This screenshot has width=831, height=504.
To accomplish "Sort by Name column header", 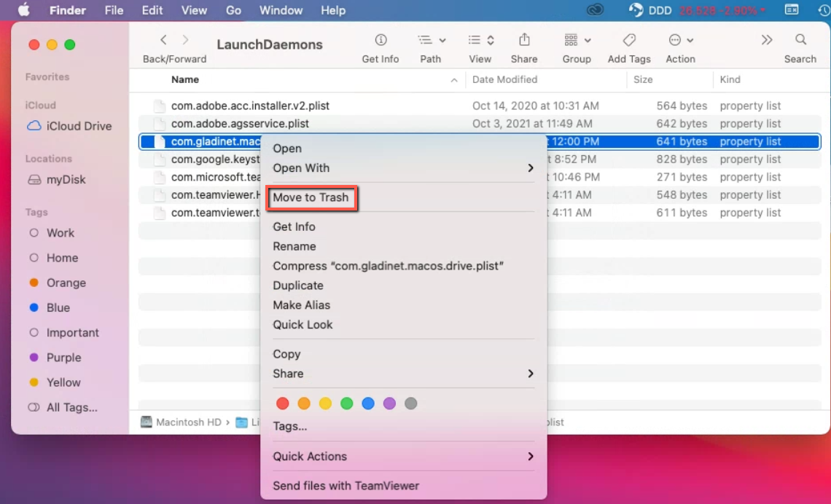I will [x=185, y=79].
